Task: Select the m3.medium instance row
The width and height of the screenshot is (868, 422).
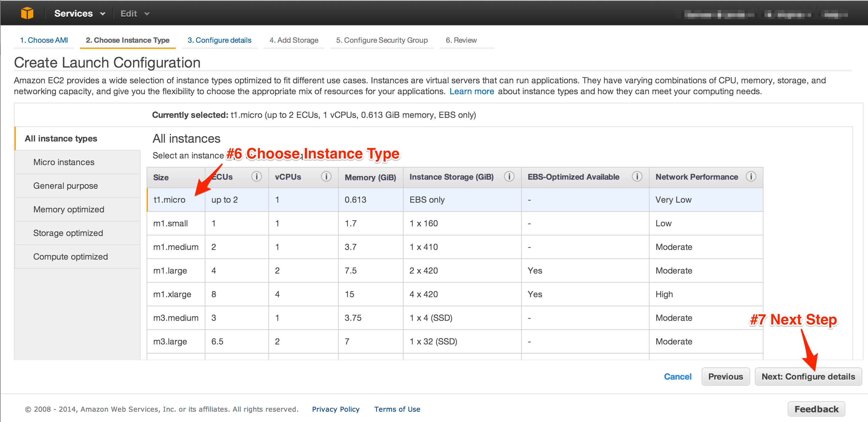Action: click(x=455, y=317)
